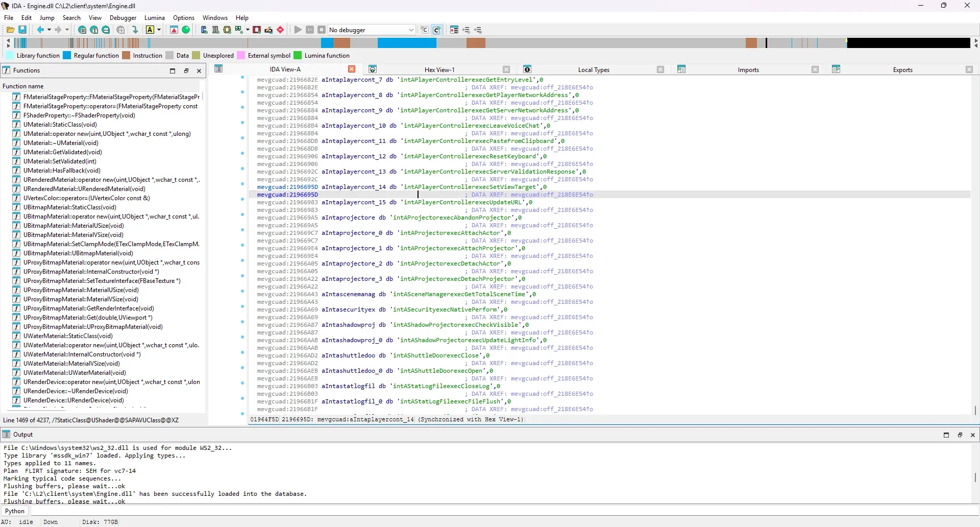Open back-jump history dropdown arrow
The width and height of the screenshot is (980, 527).
[49, 30]
